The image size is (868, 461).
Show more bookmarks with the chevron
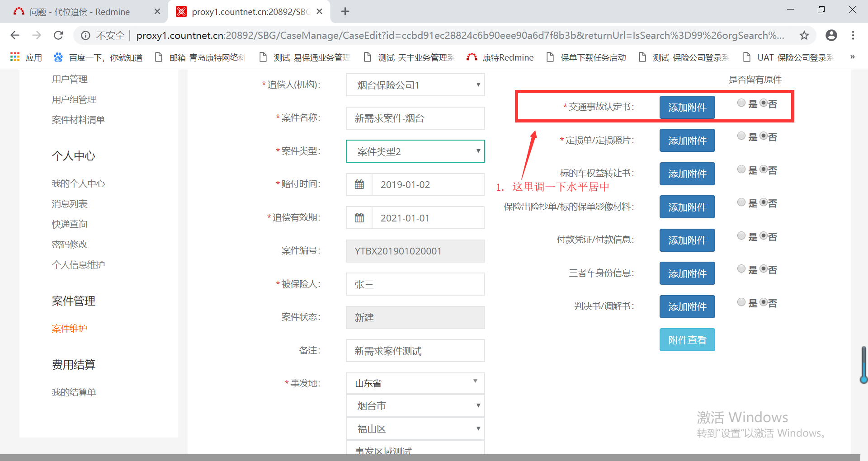852,57
